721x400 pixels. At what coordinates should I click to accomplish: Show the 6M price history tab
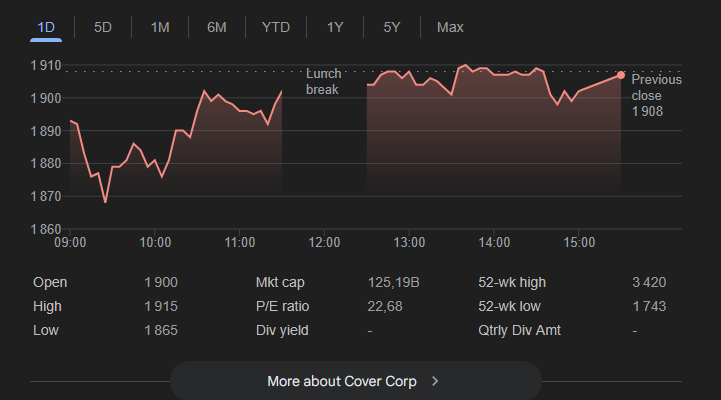point(217,28)
